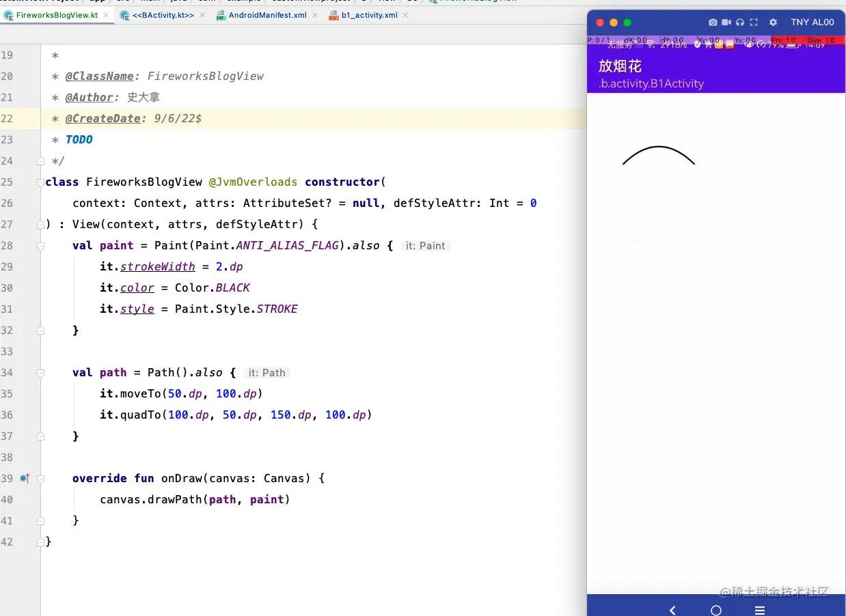Viewport: 846px width, 616px height.
Task: Collapse the path block fold on line 34
Action: click(x=40, y=372)
